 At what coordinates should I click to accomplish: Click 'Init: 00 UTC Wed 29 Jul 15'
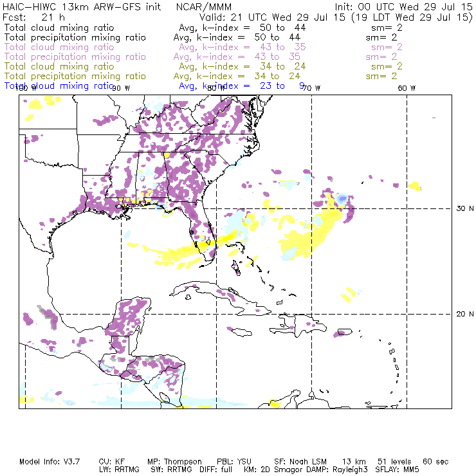pyautogui.click(x=403, y=6)
